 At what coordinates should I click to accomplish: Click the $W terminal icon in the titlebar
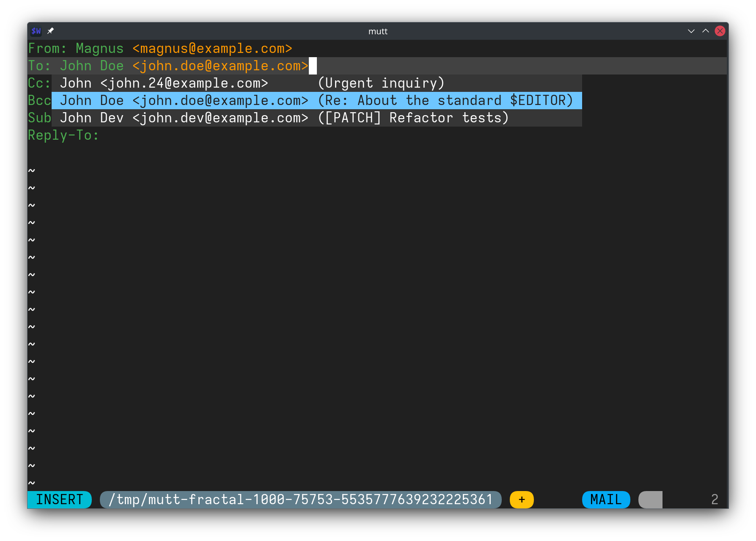[x=36, y=30]
